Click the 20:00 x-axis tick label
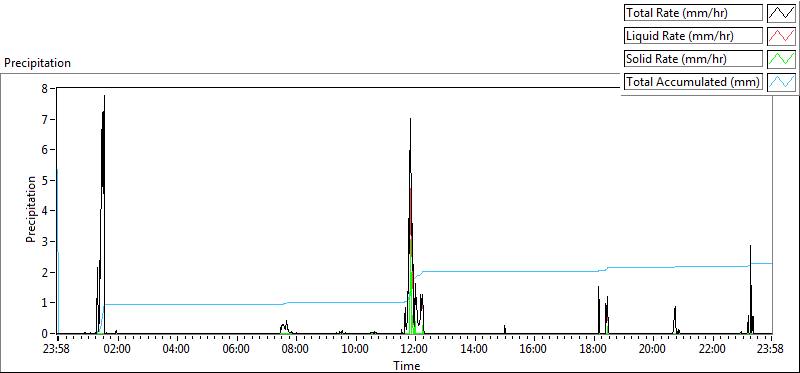The width and height of the screenshot is (800, 373). 653,350
